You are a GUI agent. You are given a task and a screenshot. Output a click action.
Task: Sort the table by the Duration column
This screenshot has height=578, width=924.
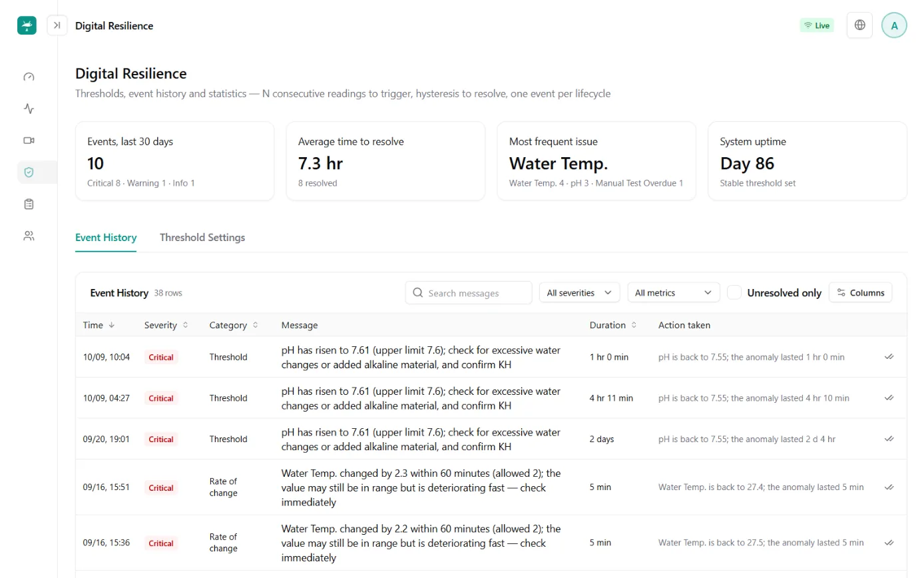[x=614, y=325]
